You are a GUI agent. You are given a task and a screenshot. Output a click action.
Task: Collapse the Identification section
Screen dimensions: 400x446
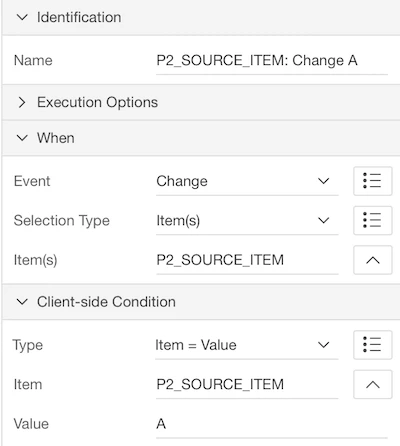coord(22,17)
